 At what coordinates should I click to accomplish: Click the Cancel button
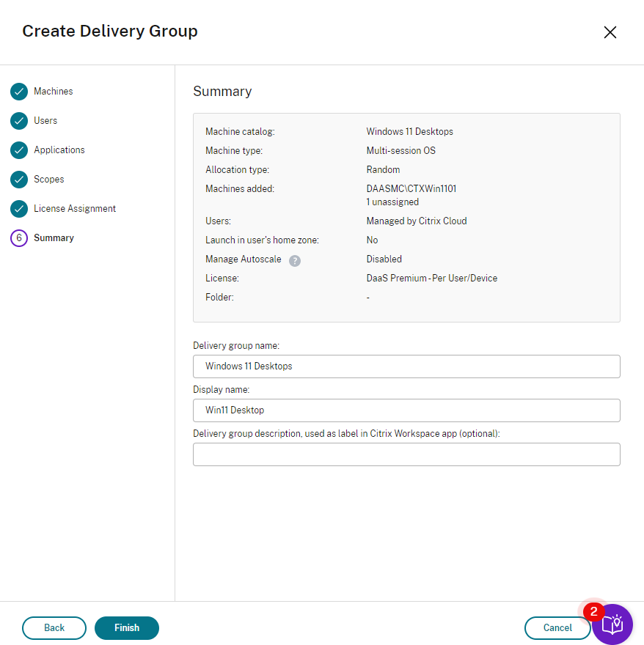click(557, 627)
